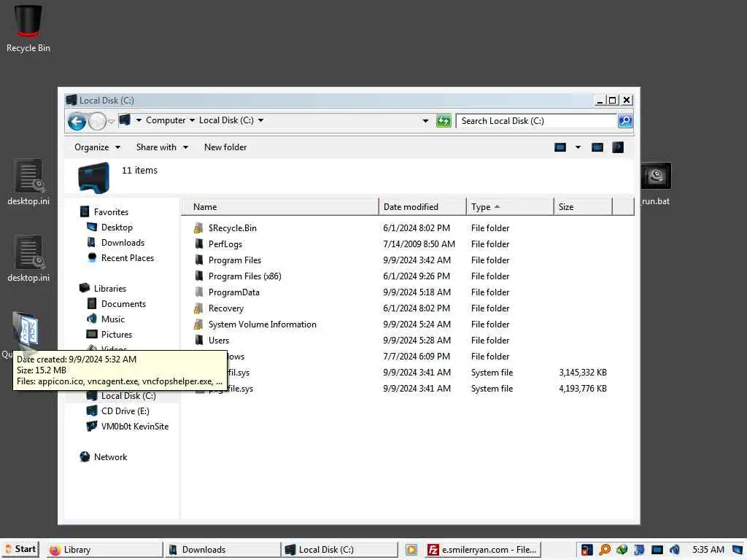
Task: Switch to Local Disk (C:) taskbar button
Action: (340, 550)
